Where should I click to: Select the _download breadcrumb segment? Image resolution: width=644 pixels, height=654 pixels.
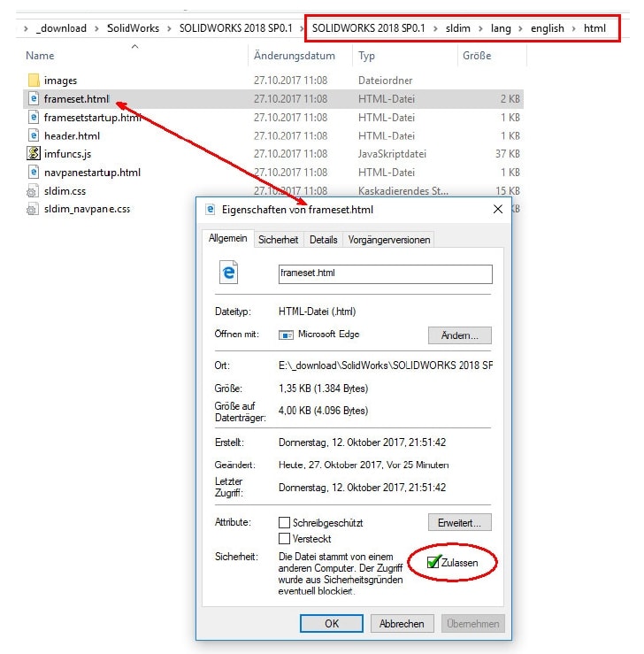tap(62, 28)
